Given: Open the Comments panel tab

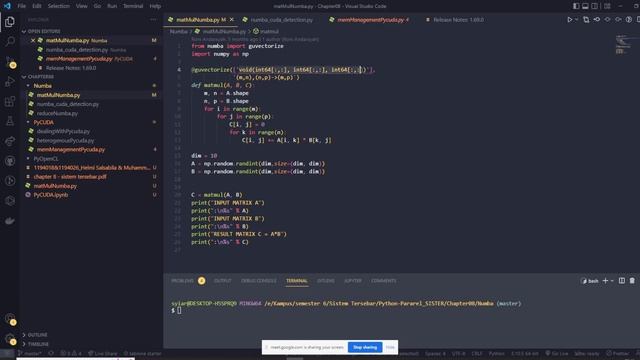Looking at the screenshot, I should 383,281.
